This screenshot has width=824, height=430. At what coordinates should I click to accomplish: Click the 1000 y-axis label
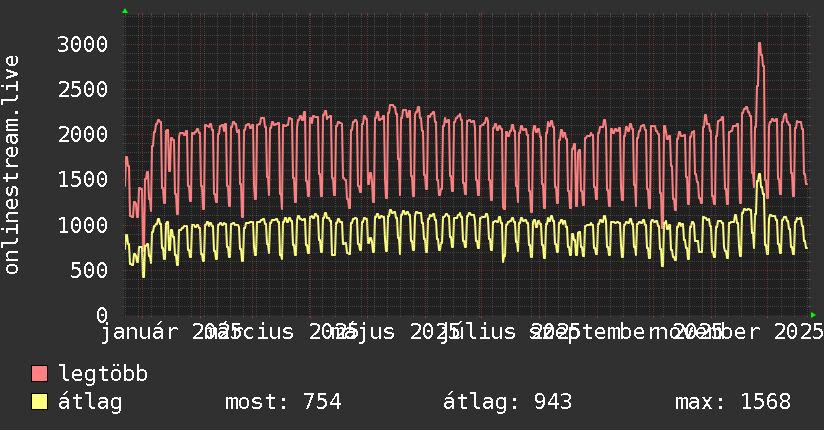[83, 225]
